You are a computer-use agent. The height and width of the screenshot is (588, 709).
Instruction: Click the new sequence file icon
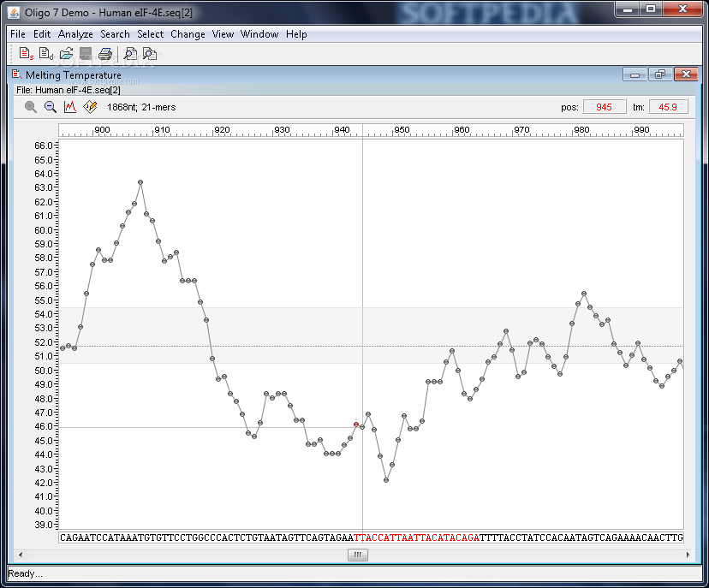pyautogui.click(x=27, y=54)
